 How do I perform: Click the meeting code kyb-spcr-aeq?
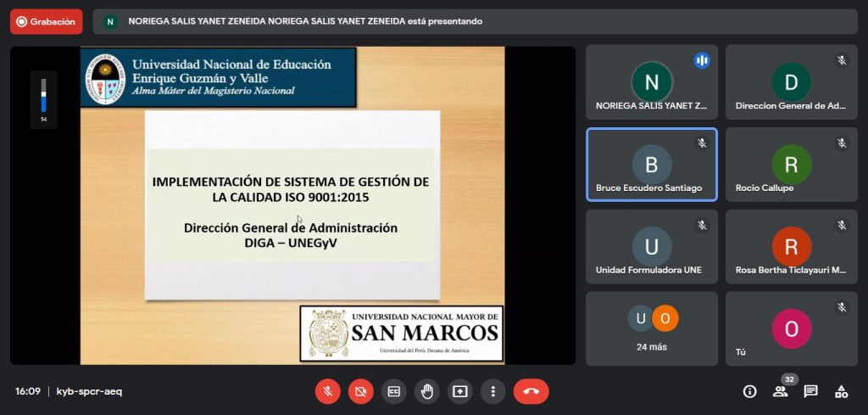(89, 392)
